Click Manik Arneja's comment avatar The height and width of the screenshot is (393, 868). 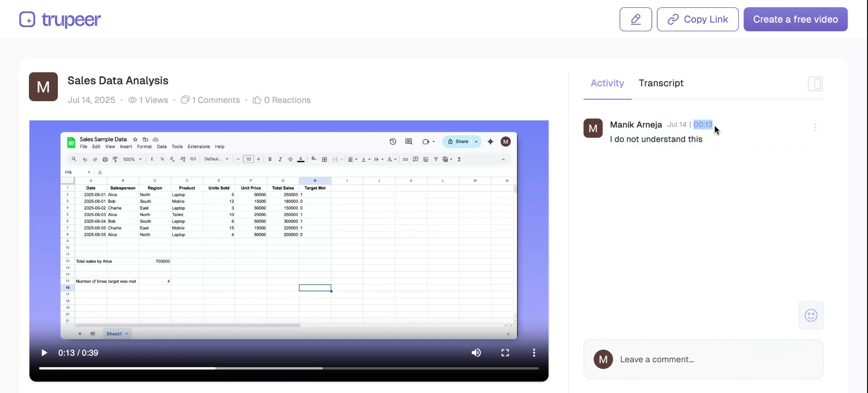[x=593, y=128]
